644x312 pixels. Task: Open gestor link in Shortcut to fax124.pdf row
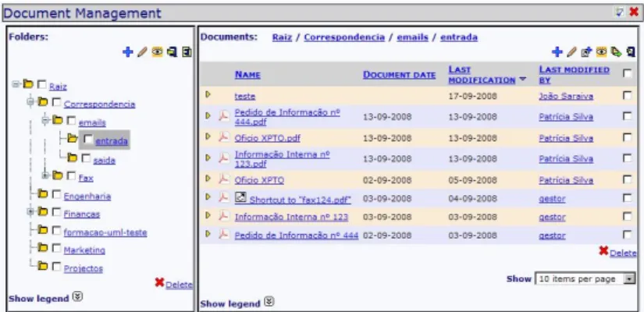click(x=552, y=199)
